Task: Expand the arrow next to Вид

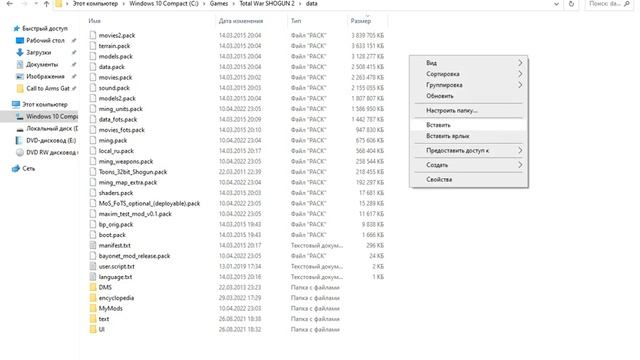Action: (520, 63)
